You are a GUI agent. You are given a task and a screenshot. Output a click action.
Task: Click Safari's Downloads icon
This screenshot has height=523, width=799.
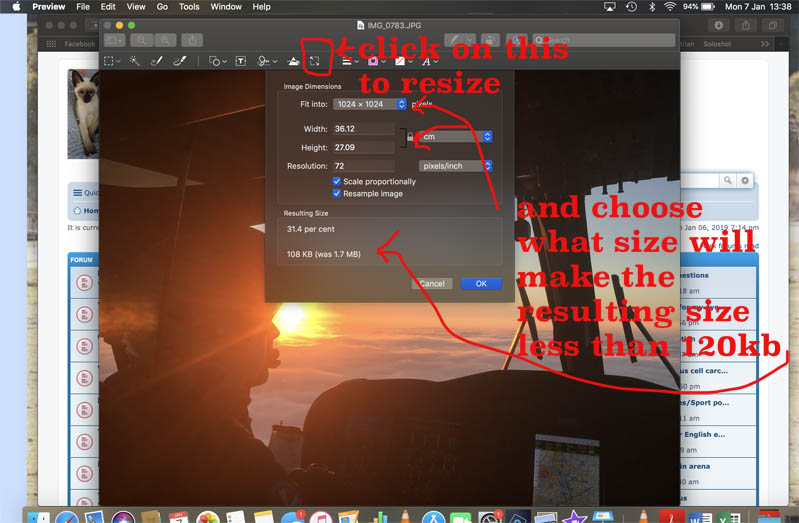click(718, 25)
